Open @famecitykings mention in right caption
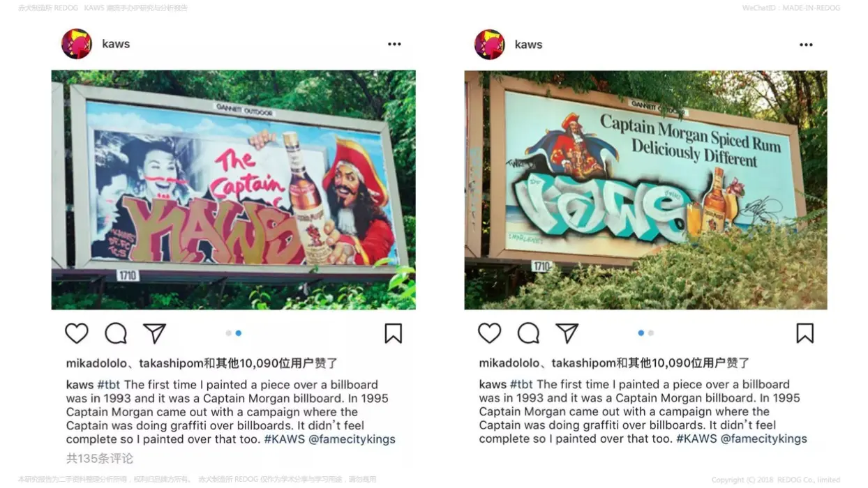This screenshot has height=488, width=868. [x=763, y=439]
